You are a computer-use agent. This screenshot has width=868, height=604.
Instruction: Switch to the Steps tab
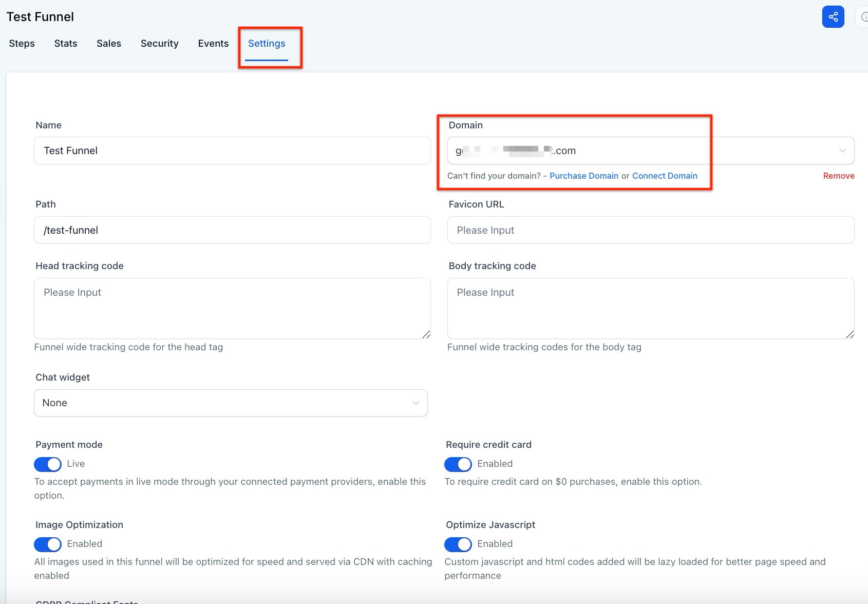(22, 44)
